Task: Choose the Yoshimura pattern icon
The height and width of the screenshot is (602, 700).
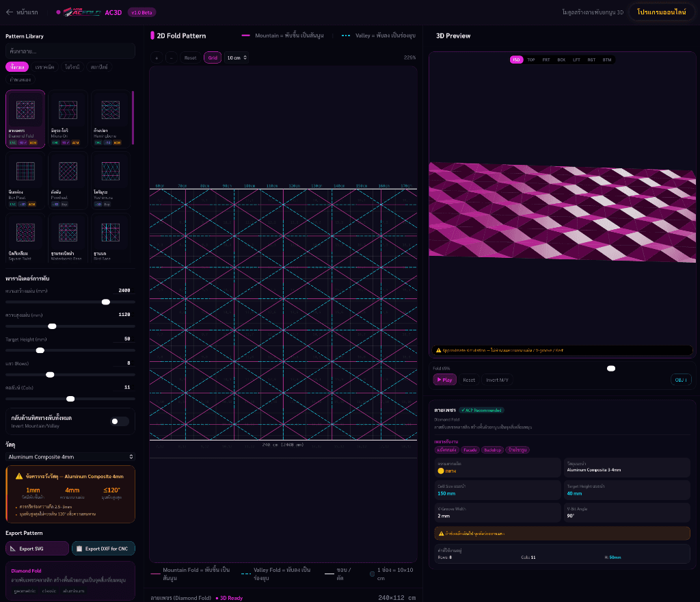Action: point(111,171)
